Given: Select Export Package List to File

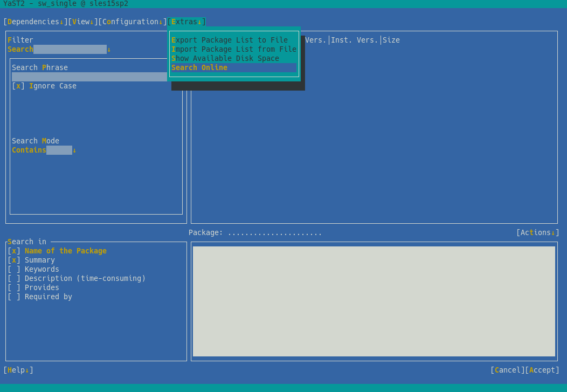Looking at the screenshot, I should point(230,40).
